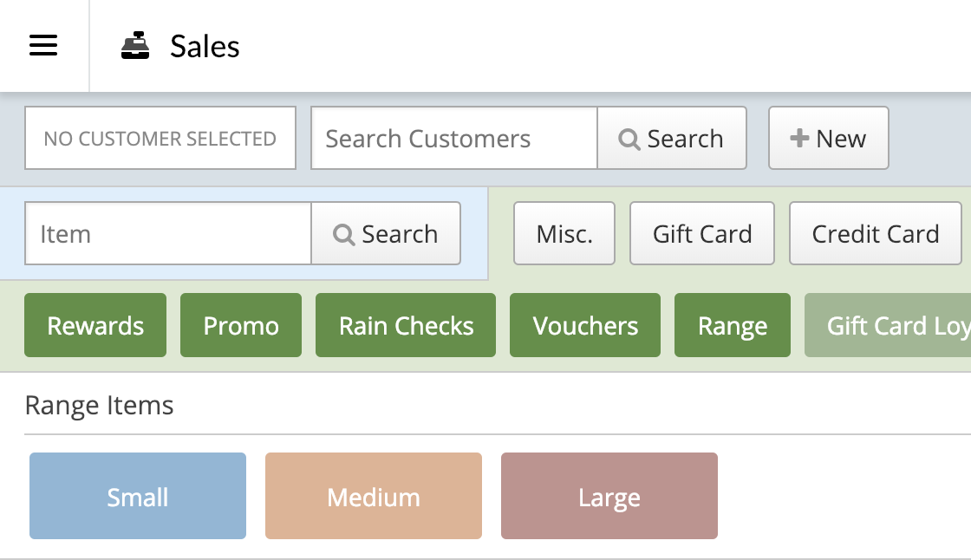
Task: Click the cash register Sales icon
Action: (135, 46)
